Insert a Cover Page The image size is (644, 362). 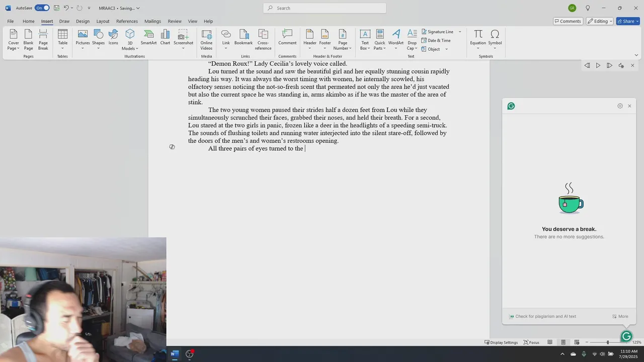[x=14, y=40]
